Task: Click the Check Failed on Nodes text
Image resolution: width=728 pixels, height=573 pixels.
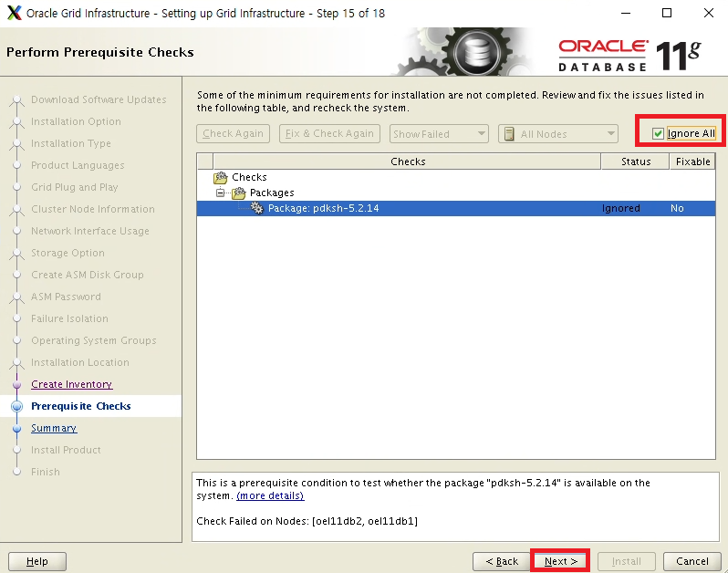Action: (x=307, y=521)
